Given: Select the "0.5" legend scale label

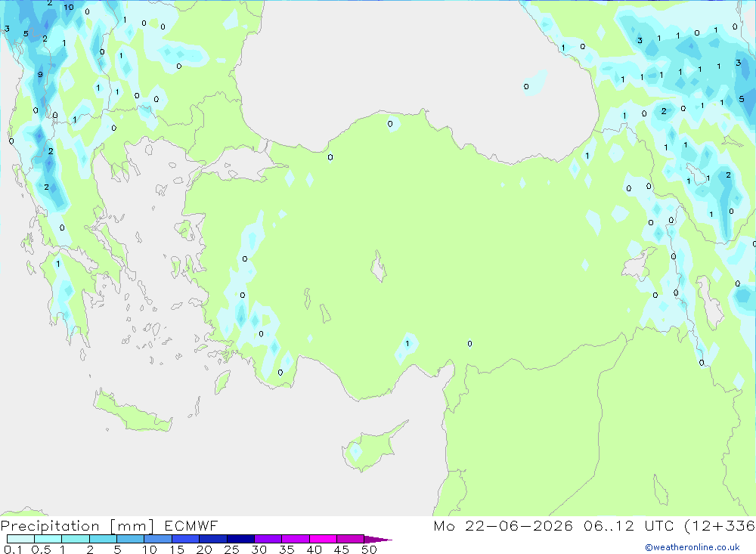Looking at the screenshot, I should (41, 549).
